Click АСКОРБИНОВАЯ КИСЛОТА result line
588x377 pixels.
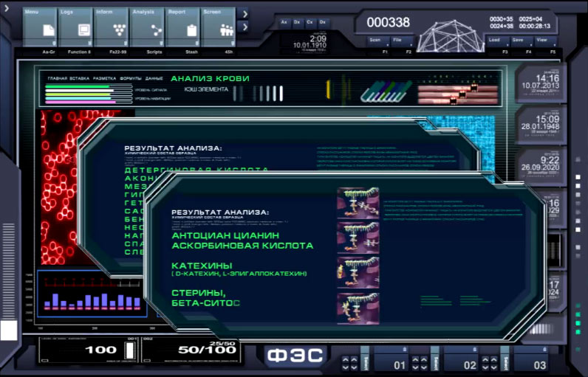pos(242,246)
